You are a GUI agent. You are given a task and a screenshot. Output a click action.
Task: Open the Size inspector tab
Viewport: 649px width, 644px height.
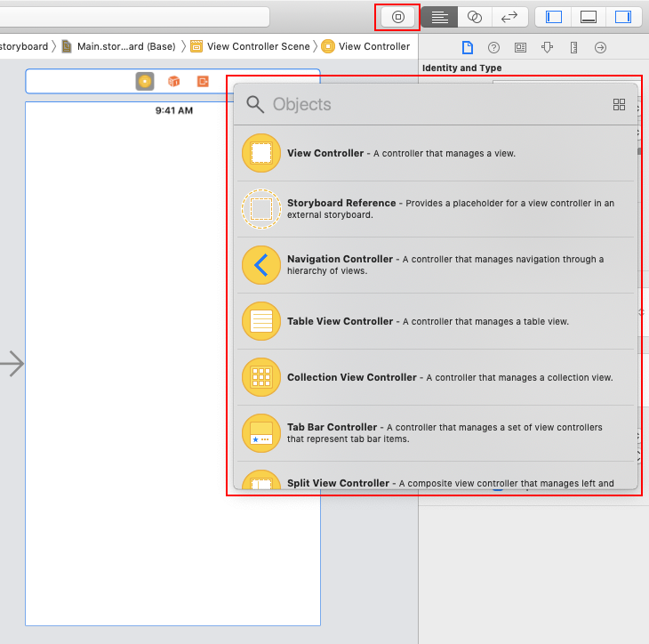574,47
